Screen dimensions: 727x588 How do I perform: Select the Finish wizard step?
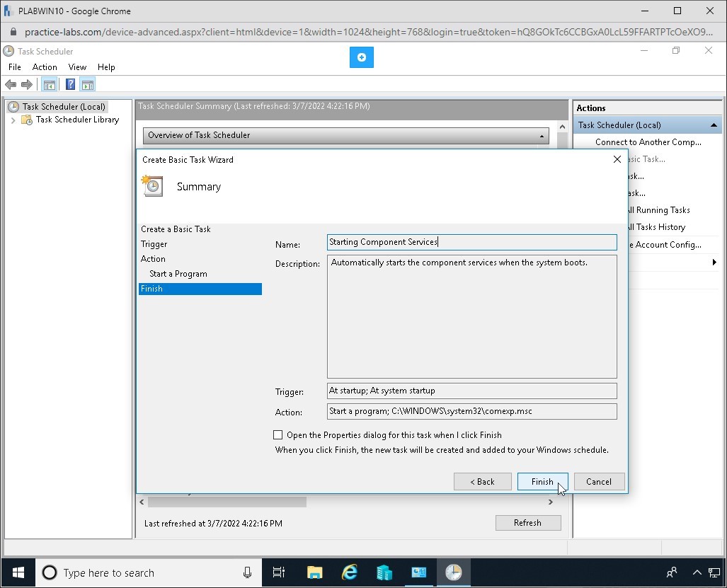(200, 289)
